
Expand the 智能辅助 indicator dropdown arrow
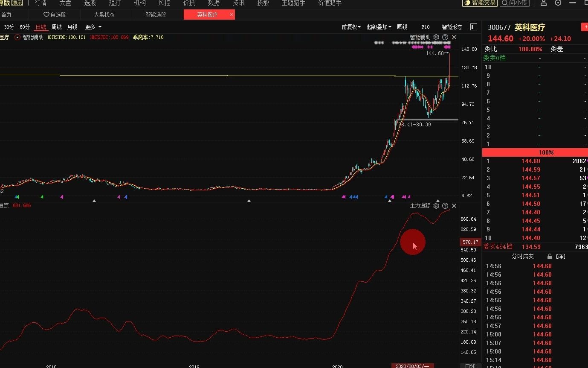coord(17,37)
